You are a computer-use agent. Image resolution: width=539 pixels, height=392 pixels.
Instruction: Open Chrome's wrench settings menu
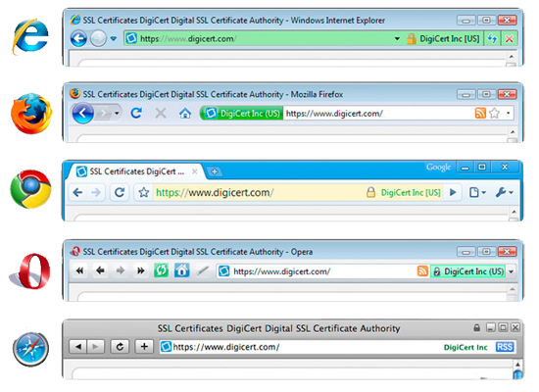[x=504, y=192]
